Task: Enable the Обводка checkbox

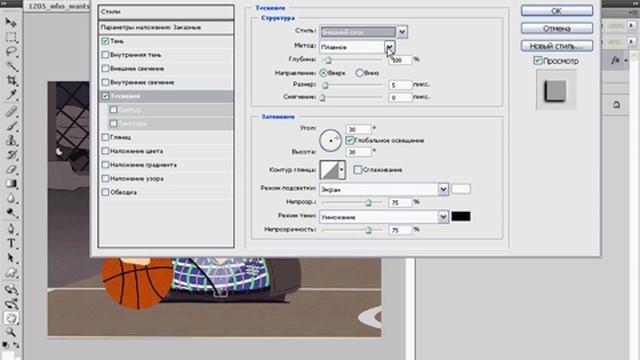Action: [x=105, y=192]
